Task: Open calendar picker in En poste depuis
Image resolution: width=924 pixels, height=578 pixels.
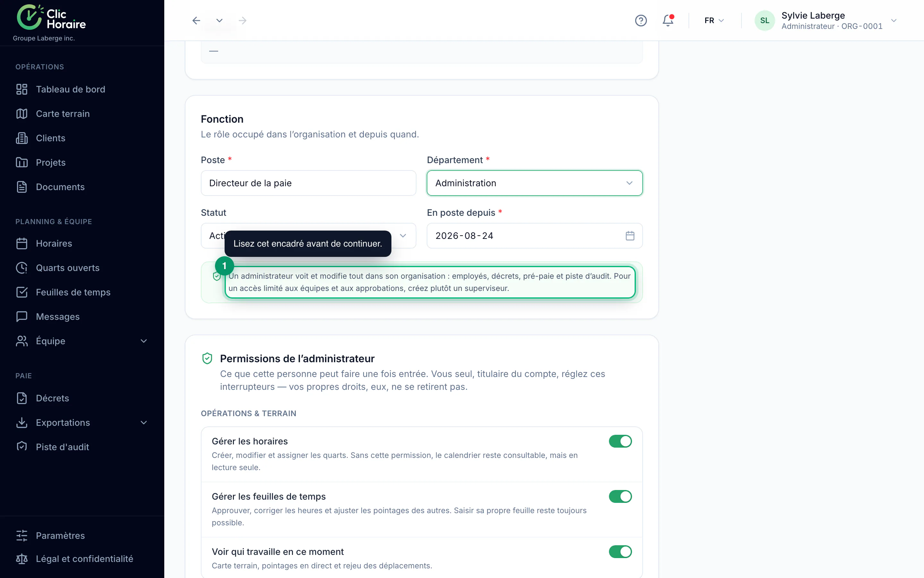Action: click(x=630, y=236)
